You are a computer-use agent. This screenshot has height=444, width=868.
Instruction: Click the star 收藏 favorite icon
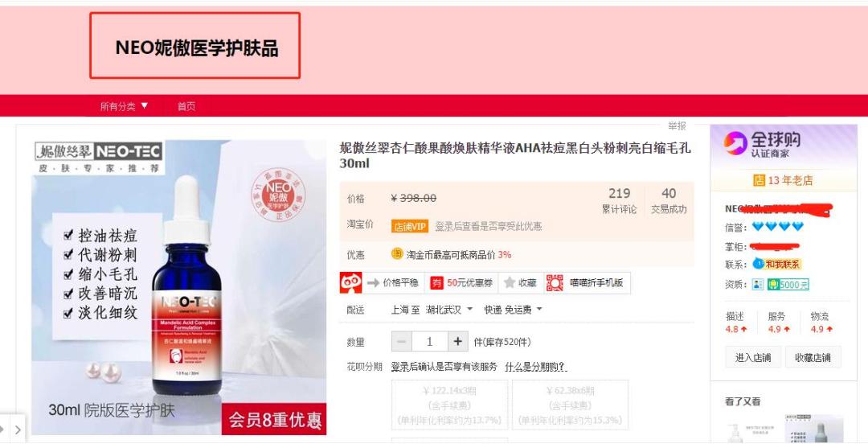[510, 283]
